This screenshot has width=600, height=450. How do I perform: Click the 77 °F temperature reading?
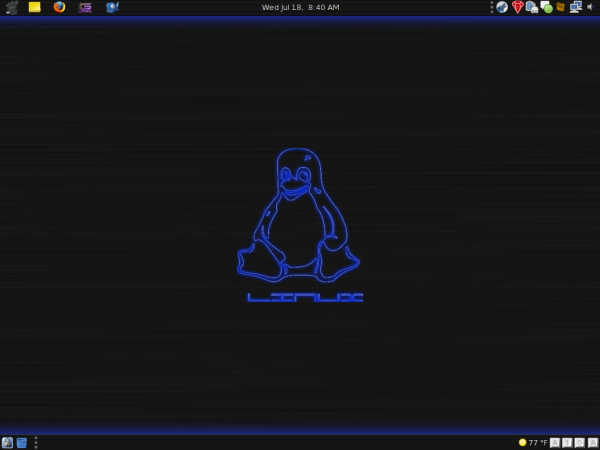(x=538, y=443)
